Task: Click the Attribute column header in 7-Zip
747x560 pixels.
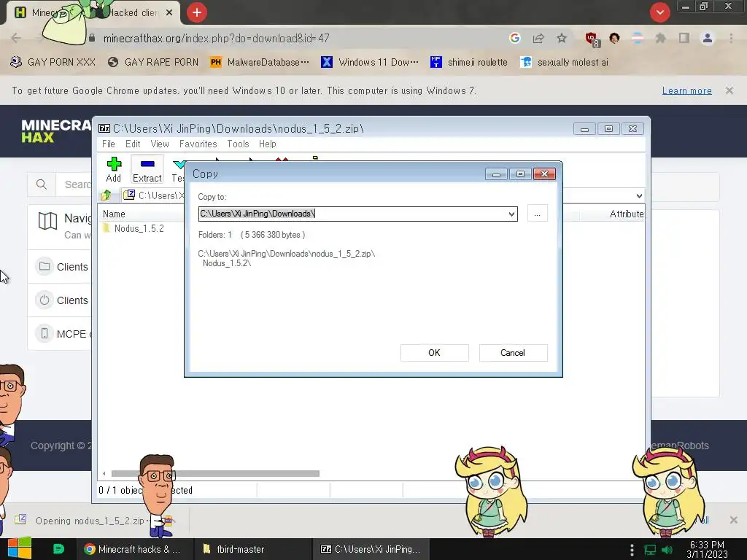Action: 627,214
